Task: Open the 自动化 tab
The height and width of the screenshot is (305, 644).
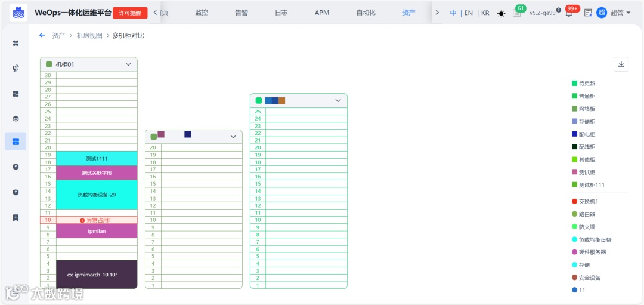Action: [366, 13]
